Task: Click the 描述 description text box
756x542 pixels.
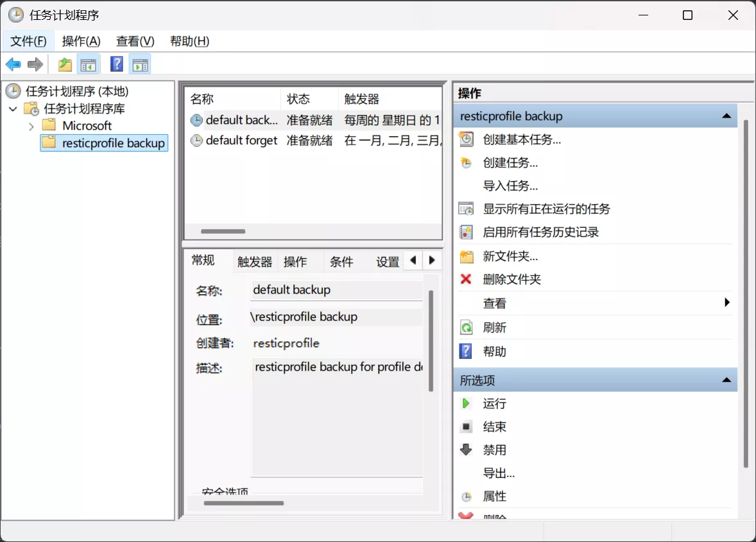Action: pyautogui.click(x=336, y=417)
